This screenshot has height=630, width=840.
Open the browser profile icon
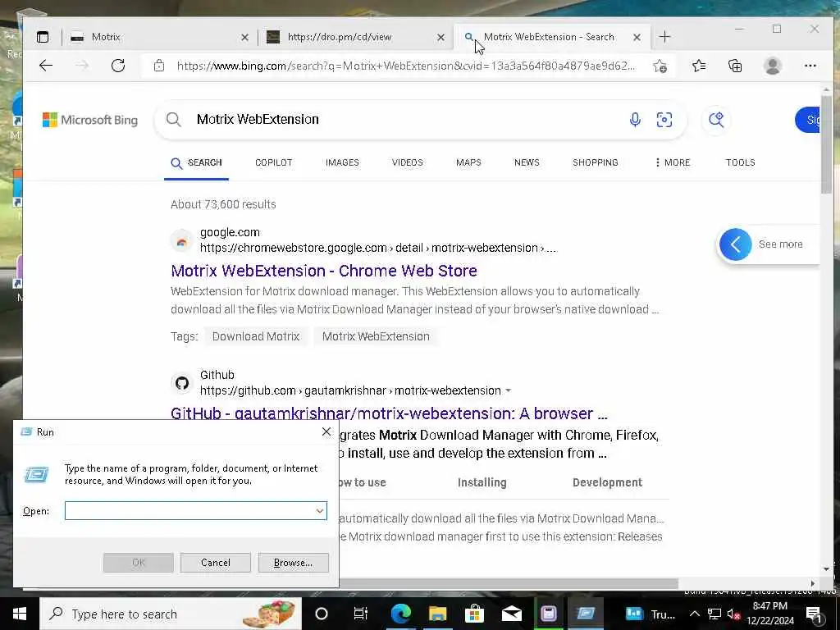click(x=773, y=66)
